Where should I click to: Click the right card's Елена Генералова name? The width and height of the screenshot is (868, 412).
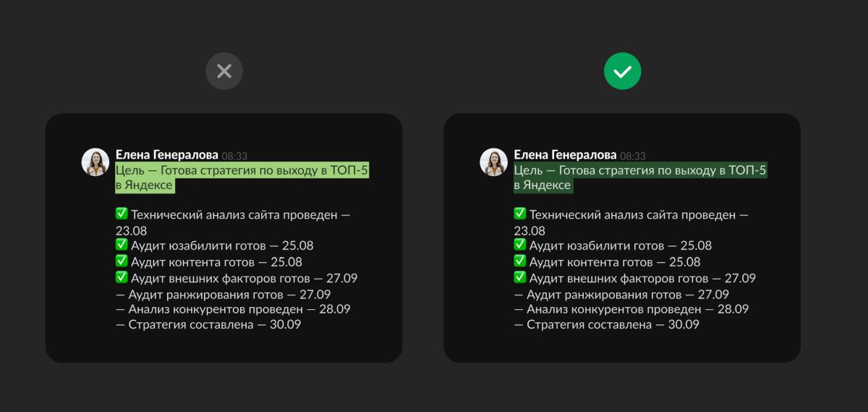(566, 155)
